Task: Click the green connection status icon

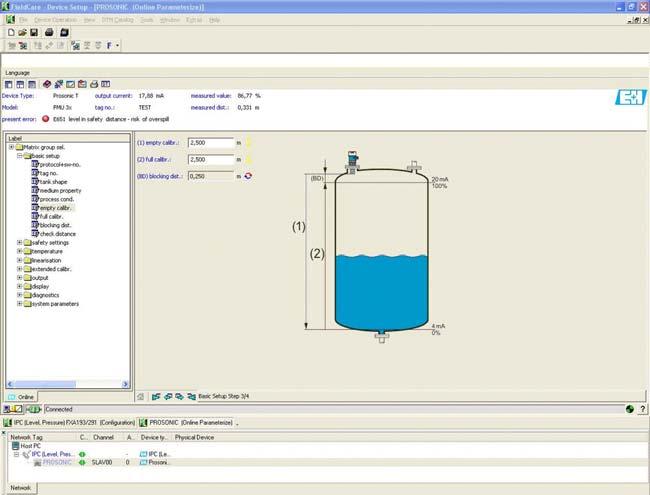Action: (34, 409)
